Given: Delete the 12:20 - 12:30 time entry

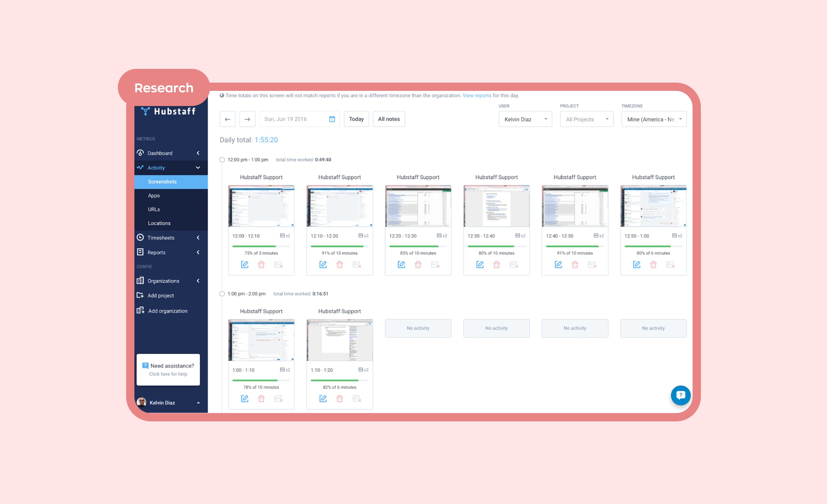Looking at the screenshot, I should click(418, 264).
